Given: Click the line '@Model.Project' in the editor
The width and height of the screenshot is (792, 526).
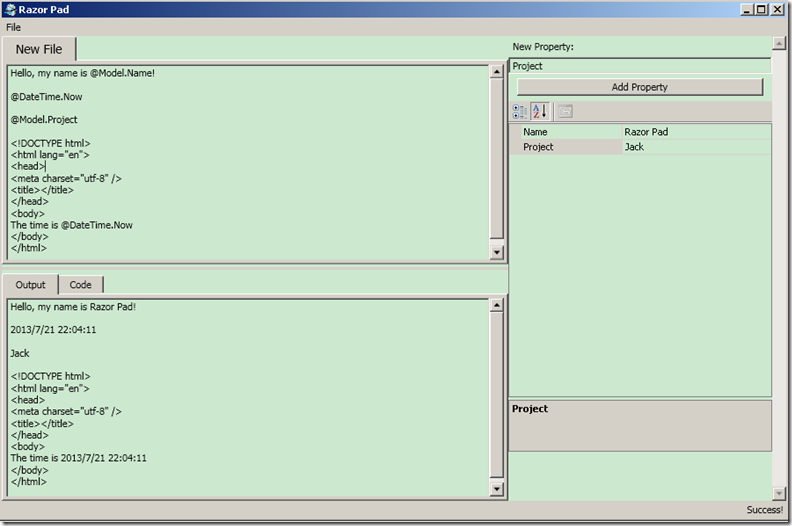Looking at the screenshot, I should pyautogui.click(x=44, y=120).
